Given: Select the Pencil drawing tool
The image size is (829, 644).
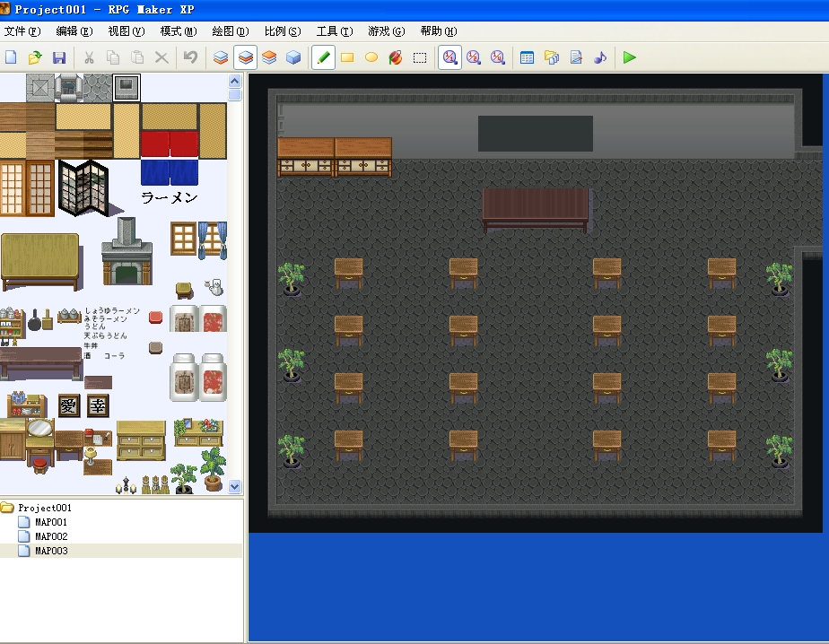Looking at the screenshot, I should [x=324, y=57].
